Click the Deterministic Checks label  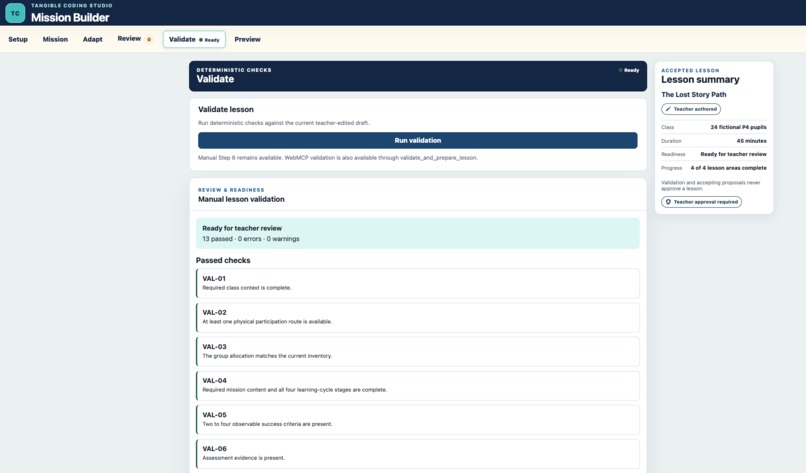pos(234,70)
